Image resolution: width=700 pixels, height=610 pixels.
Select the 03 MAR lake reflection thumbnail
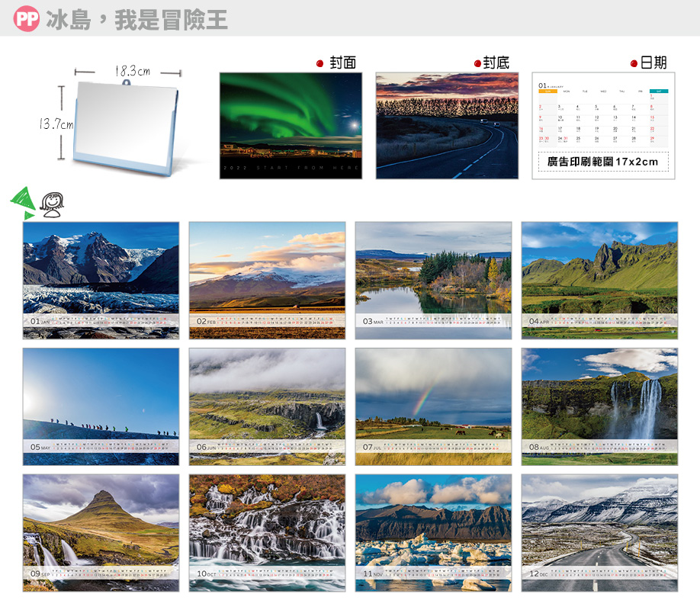[433, 280]
